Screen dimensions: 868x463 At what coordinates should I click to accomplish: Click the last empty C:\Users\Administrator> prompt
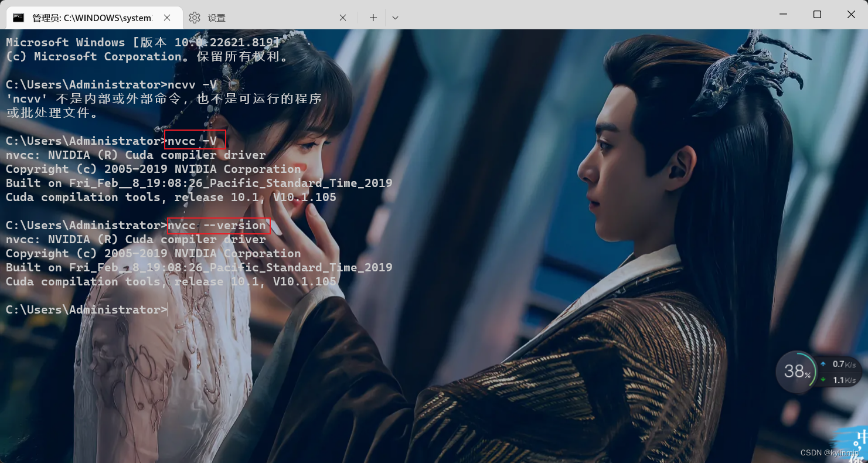coord(87,309)
